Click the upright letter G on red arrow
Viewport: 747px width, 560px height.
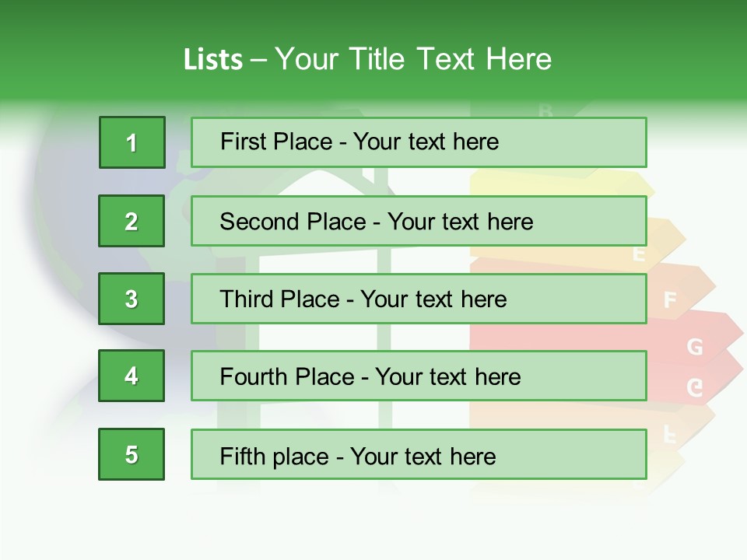tap(695, 347)
